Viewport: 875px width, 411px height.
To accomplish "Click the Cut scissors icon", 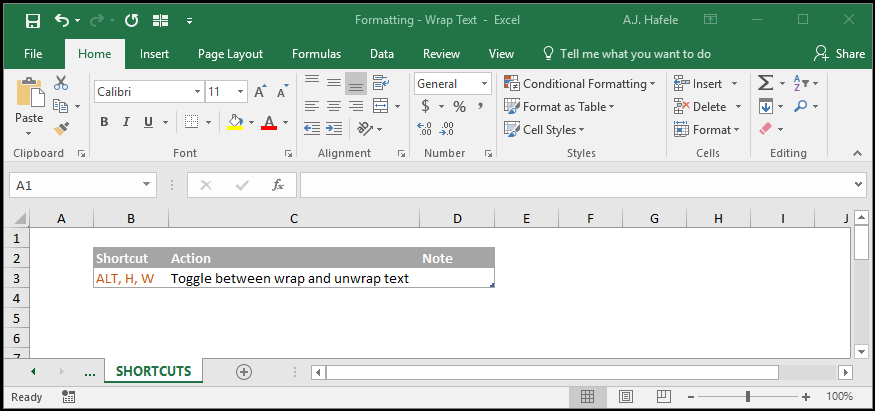I will [61, 83].
